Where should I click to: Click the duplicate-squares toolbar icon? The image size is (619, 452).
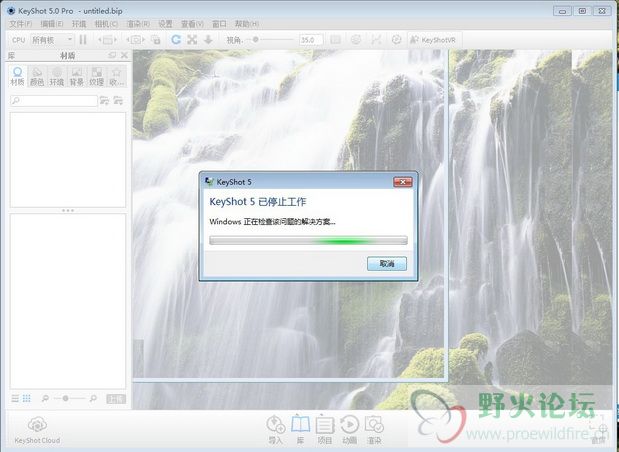point(156,40)
